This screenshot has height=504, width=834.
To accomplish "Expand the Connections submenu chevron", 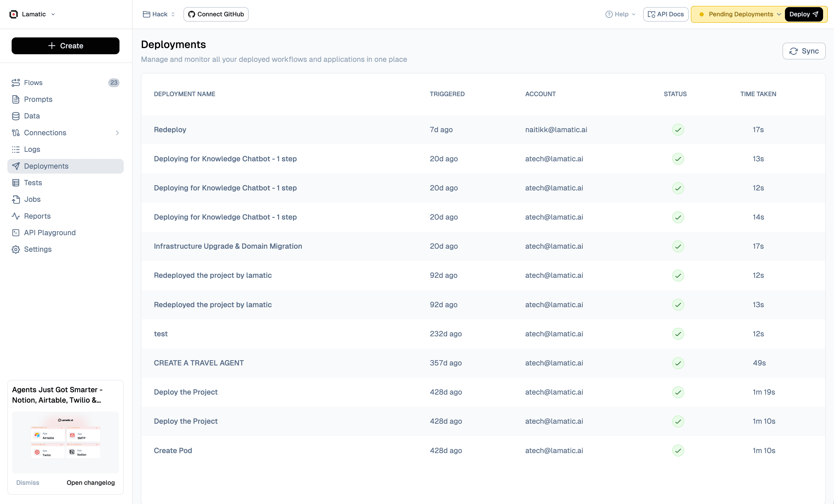I will pyautogui.click(x=117, y=133).
